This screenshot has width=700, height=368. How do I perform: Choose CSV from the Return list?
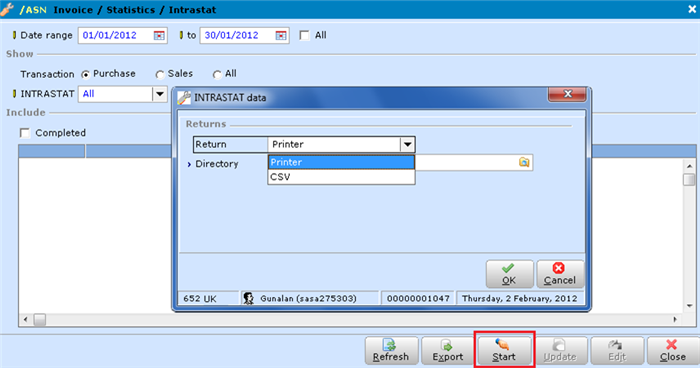coord(341,177)
